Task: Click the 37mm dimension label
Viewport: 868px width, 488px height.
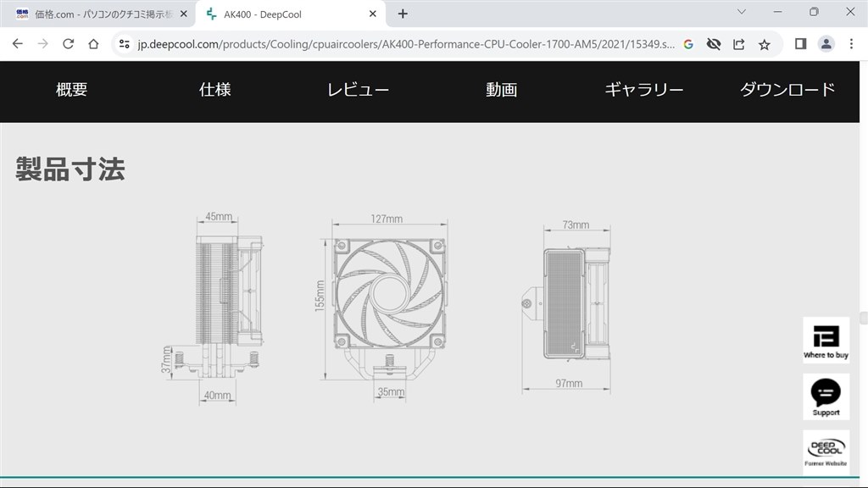Action: (166, 359)
